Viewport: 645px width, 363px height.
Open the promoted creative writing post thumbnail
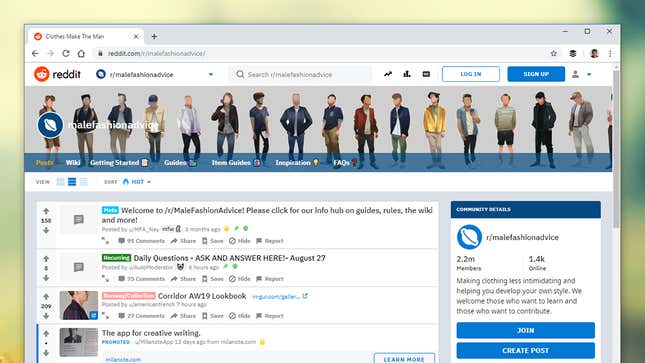[x=79, y=342]
